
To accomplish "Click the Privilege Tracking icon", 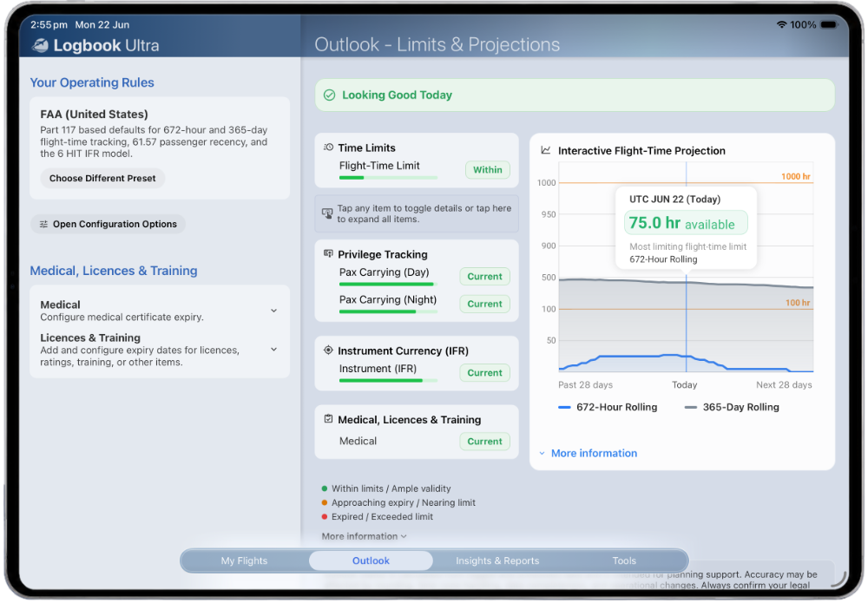I will coord(328,254).
